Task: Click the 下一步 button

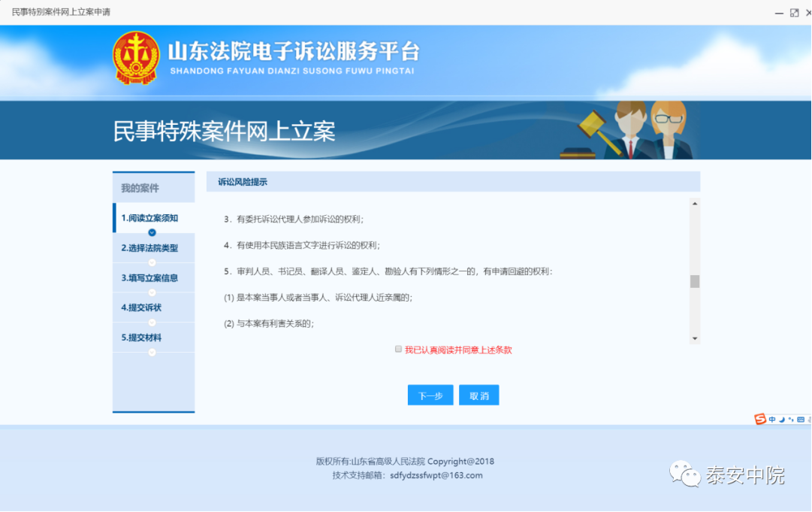Action: pos(430,395)
